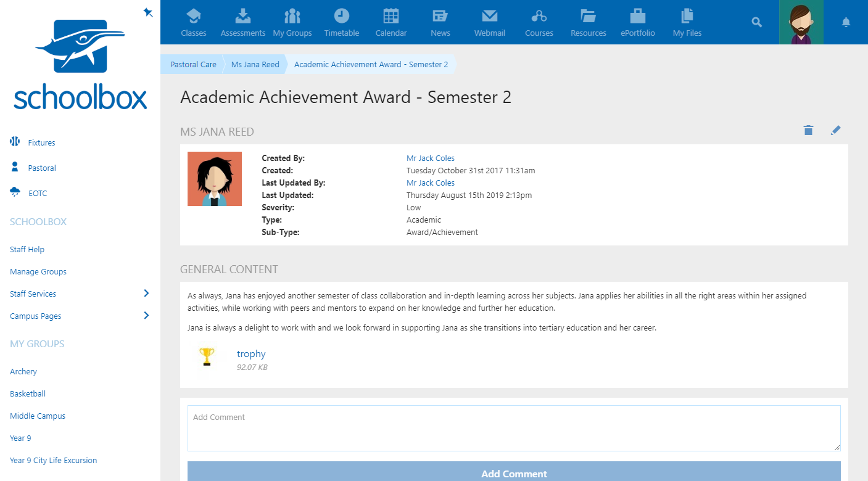Screen dimensions: 868x481
Task: Open EOTC in the sidebar
Action: pyautogui.click(x=38, y=193)
